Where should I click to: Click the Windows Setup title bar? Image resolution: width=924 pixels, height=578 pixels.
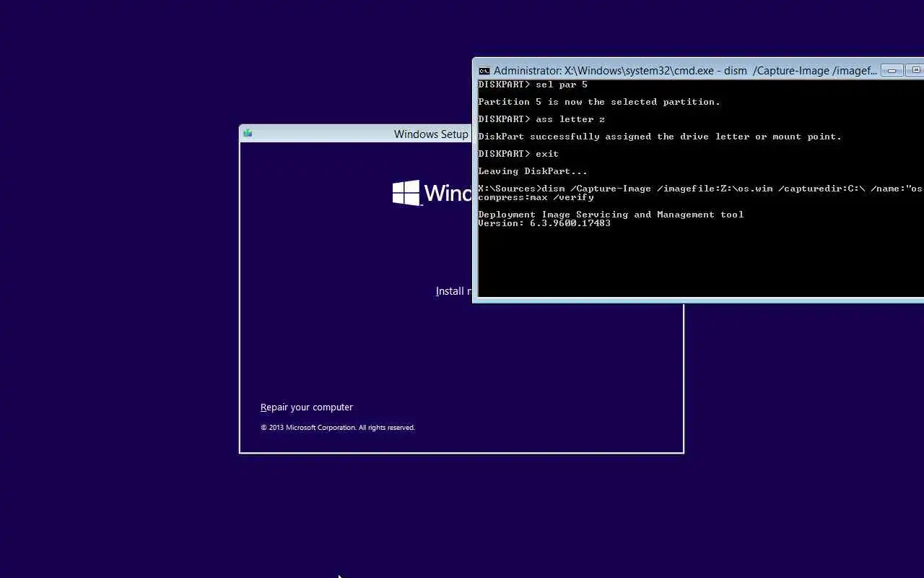coord(355,134)
